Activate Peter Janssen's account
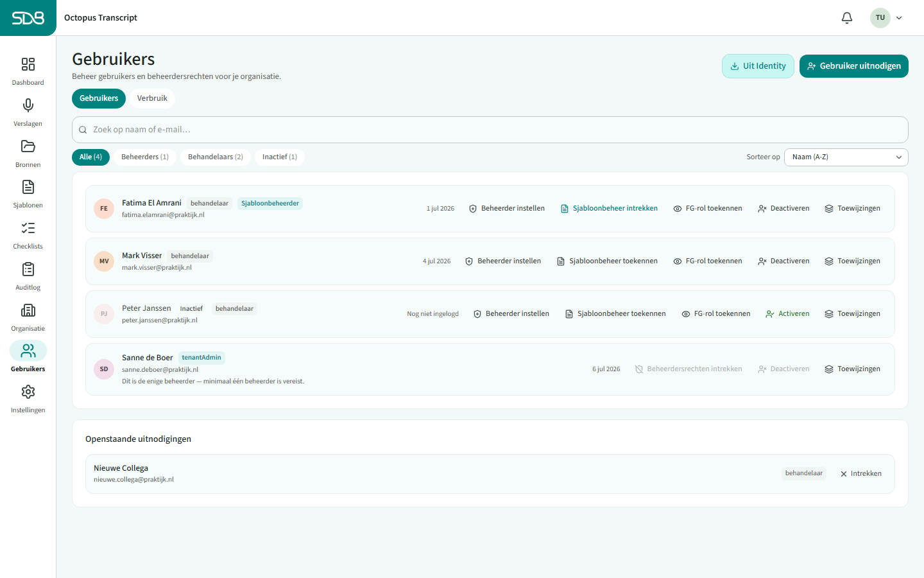Image resolution: width=924 pixels, height=578 pixels. (x=787, y=314)
